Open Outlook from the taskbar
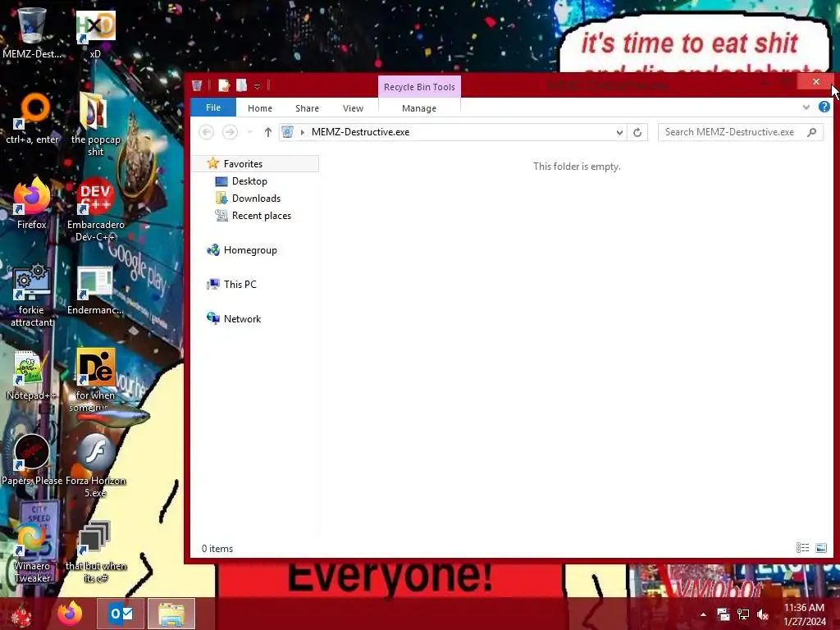The width and height of the screenshot is (840, 630). [x=121, y=614]
